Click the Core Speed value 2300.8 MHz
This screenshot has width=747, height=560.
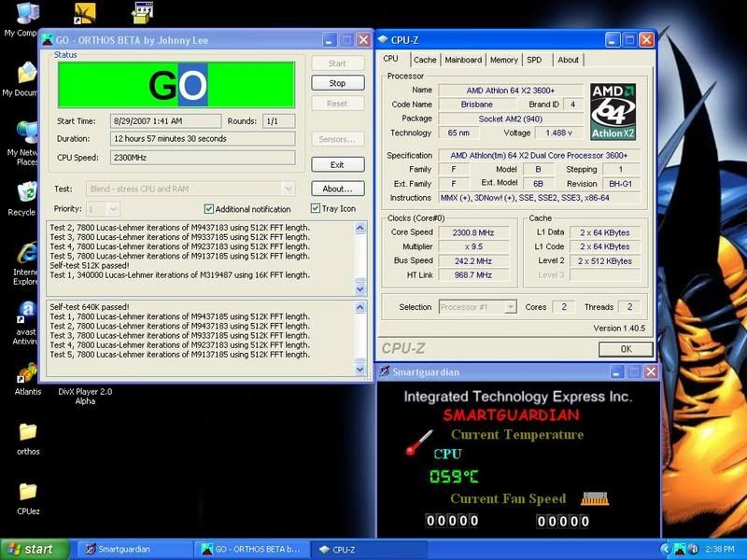(x=473, y=232)
